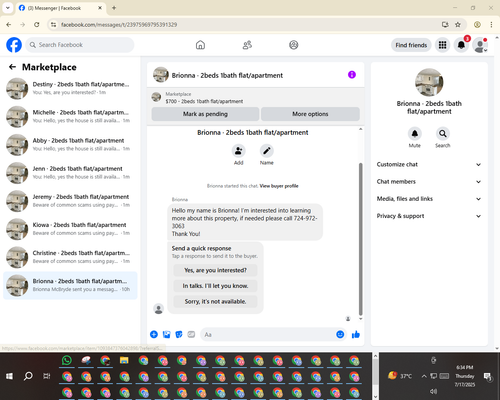This screenshot has width=500, height=400.
Task: Open Windows taskbar search
Action: [28, 376]
